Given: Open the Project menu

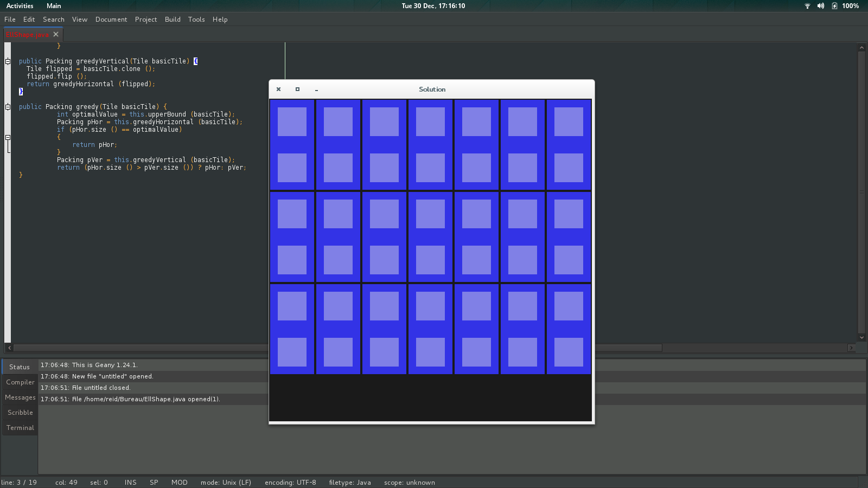Looking at the screenshot, I should point(146,20).
